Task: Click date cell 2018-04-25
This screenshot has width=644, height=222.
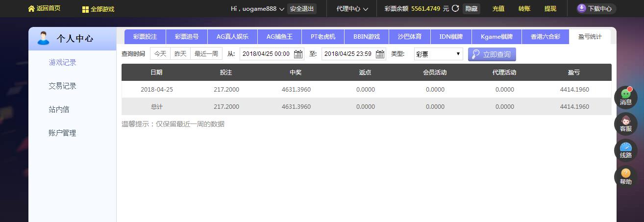Action: (x=157, y=90)
